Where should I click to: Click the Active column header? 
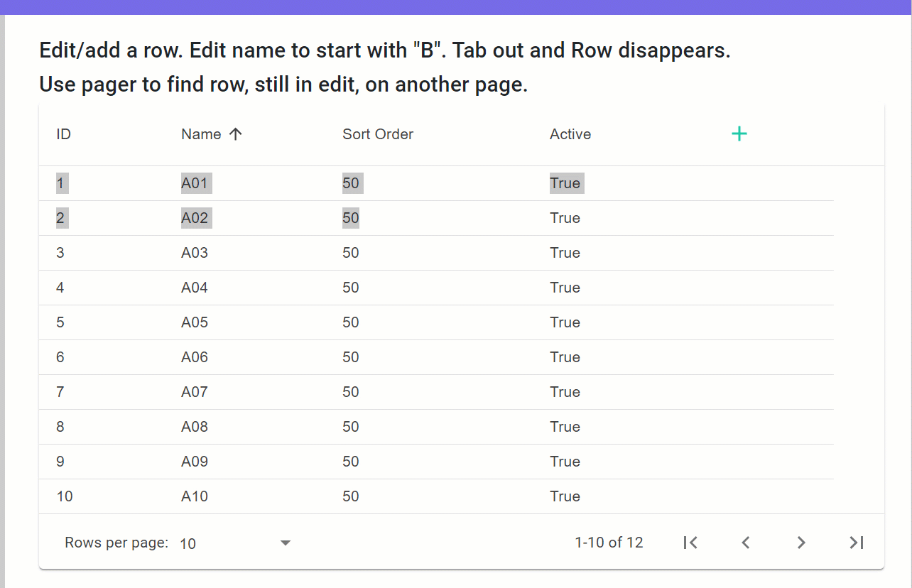[x=570, y=134]
